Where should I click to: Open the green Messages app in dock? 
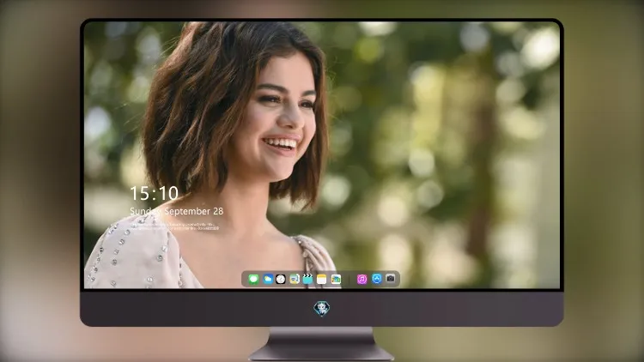point(253,280)
